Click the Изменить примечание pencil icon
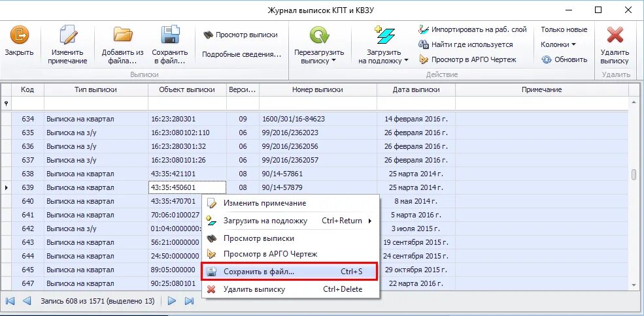 [69, 35]
